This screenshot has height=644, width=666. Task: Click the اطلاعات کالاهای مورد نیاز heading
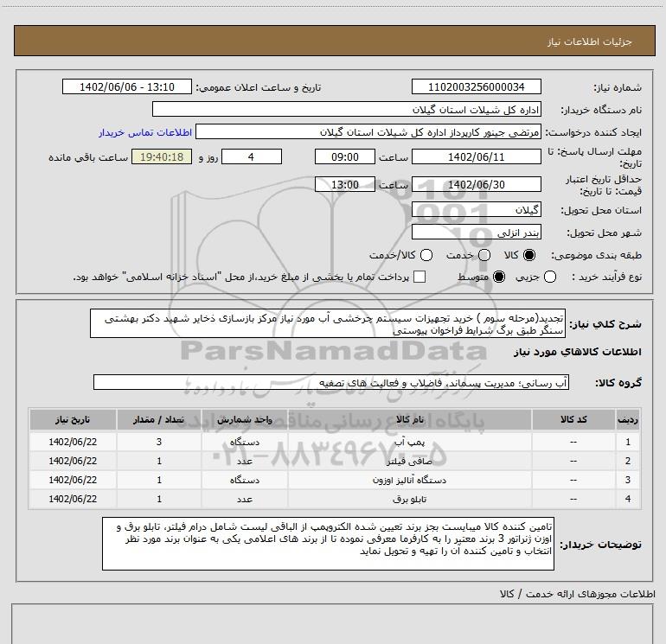coord(577,352)
